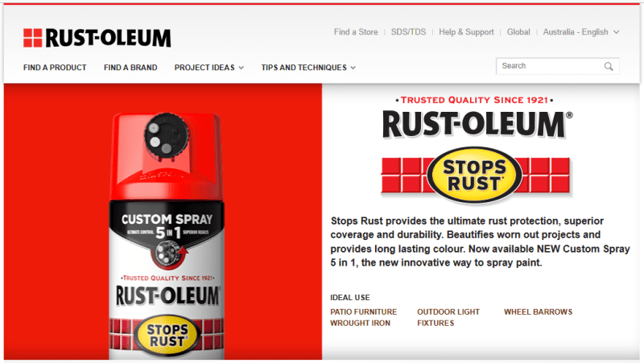Open the Global site link
The width and height of the screenshot is (644, 363).
coord(518,32)
